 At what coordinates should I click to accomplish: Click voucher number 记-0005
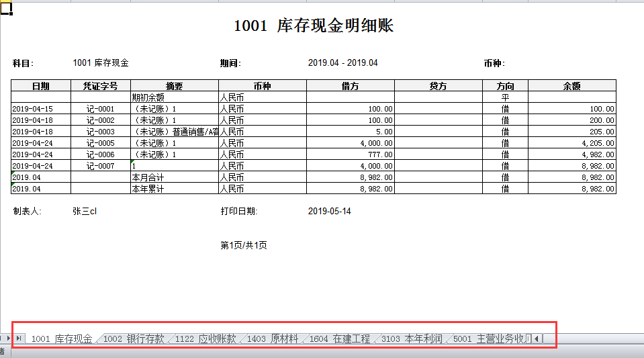[x=101, y=143]
